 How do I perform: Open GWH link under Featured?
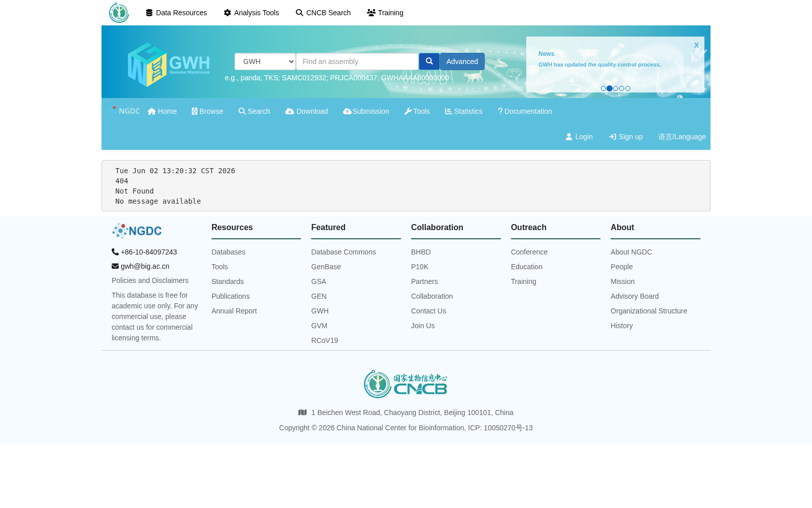320,311
